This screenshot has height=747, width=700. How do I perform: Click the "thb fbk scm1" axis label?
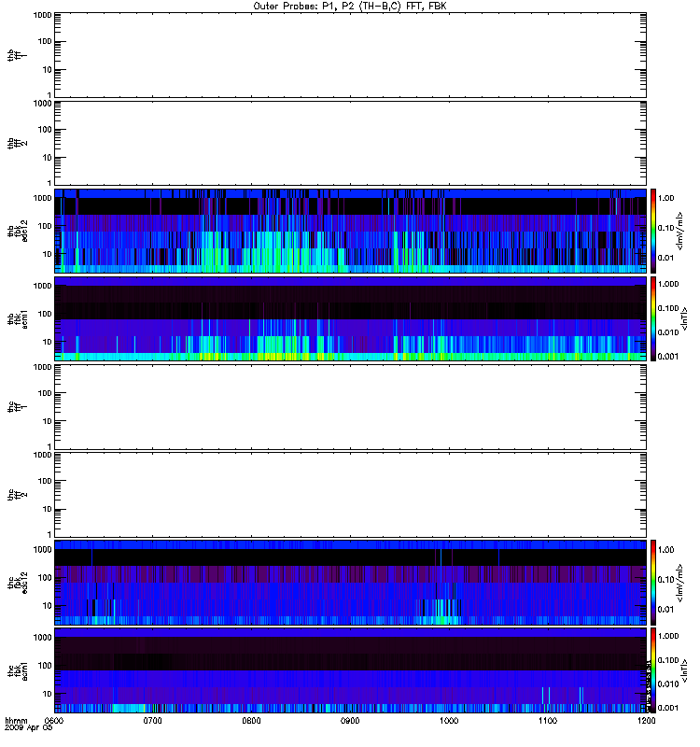[17, 318]
